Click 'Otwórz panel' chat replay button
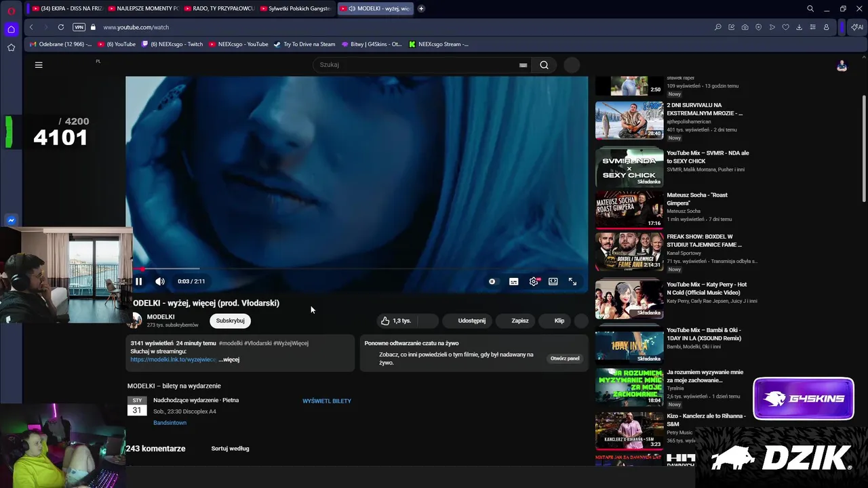868x488 pixels. tap(565, 359)
